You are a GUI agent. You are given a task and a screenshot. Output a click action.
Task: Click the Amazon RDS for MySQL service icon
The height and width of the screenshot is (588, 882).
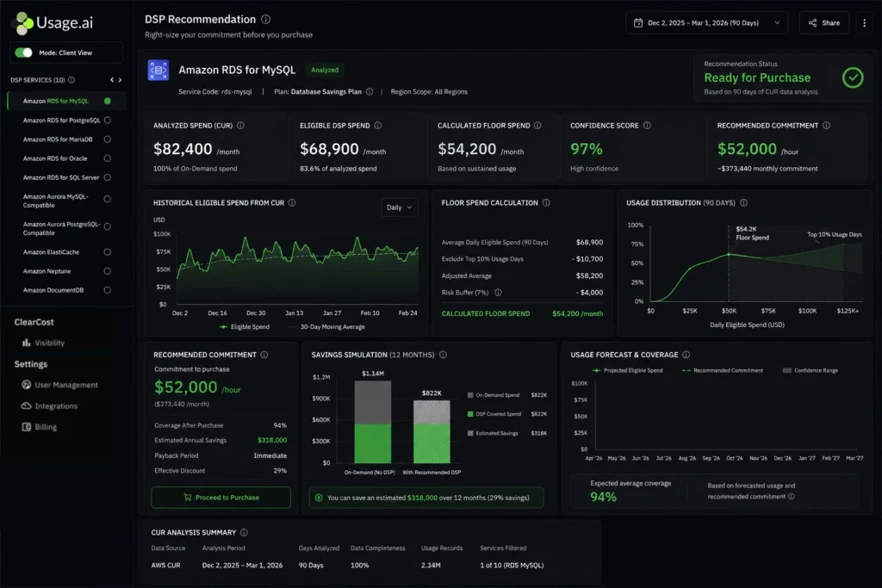158,71
